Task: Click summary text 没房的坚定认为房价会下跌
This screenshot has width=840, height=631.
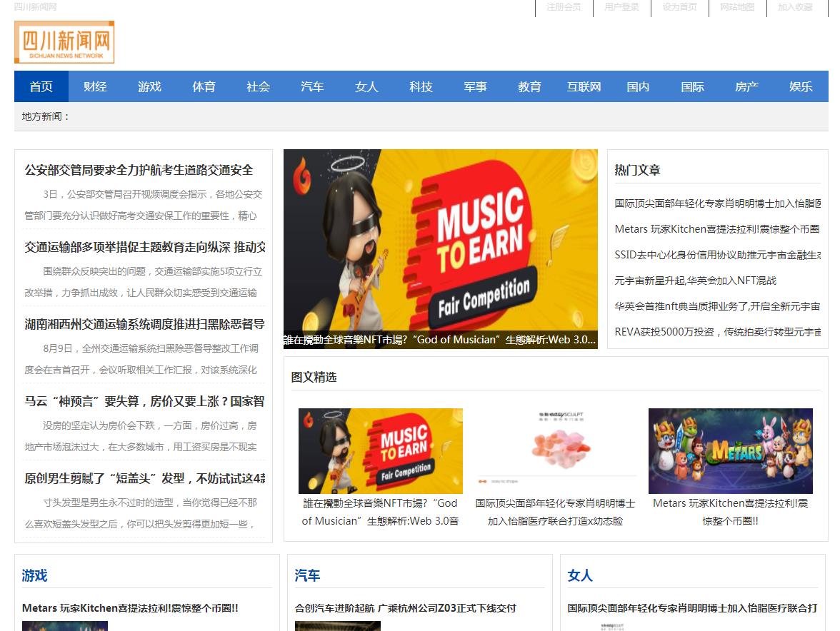Action: (141, 436)
